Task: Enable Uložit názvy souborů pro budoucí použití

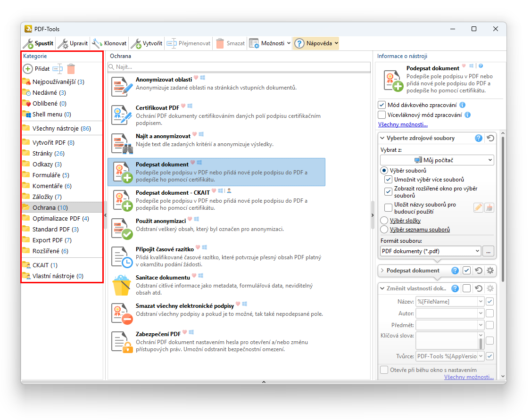Action: (x=389, y=207)
